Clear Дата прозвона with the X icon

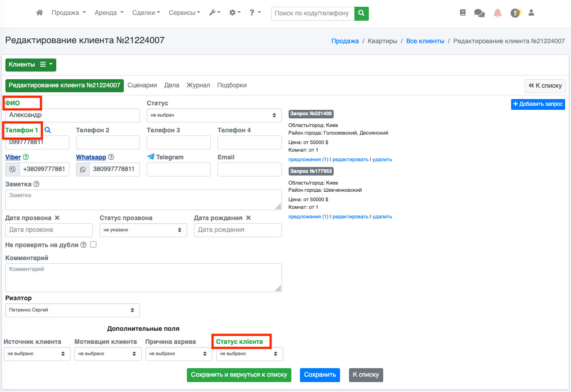(x=57, y=218)
